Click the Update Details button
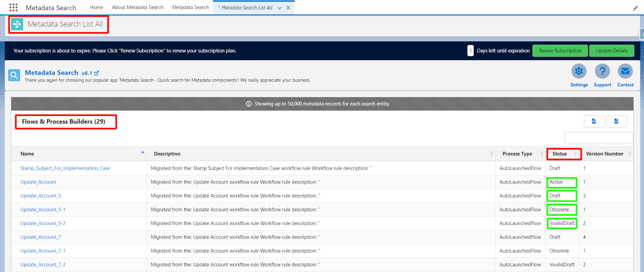The width and height of the screenshot is (644, 272). [x=611, y=51]
